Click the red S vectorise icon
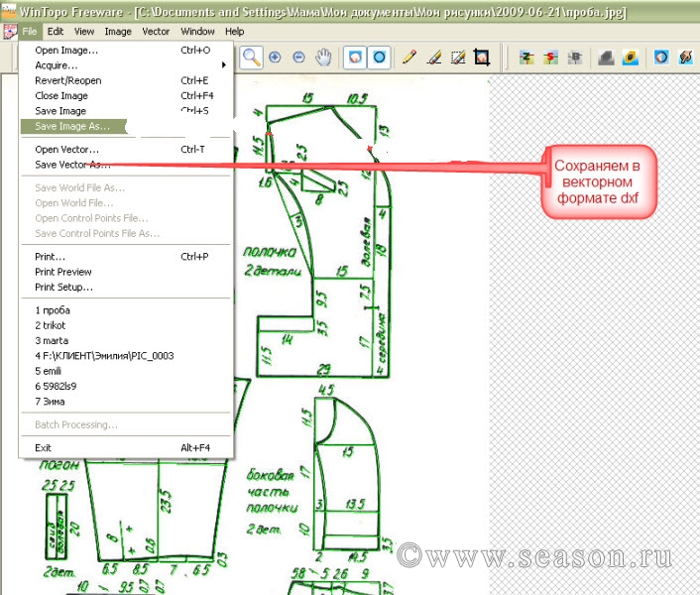Image resolution: width=700 pixels, height=595 pixels. pyautogui.click(x=551, y=58)
